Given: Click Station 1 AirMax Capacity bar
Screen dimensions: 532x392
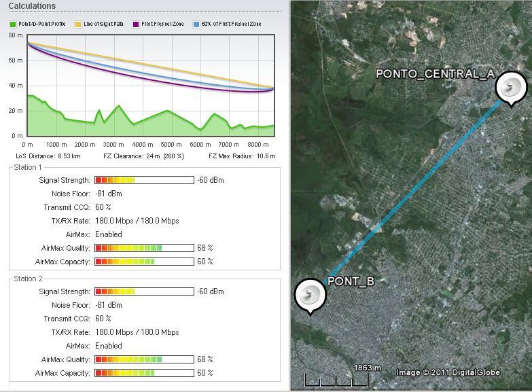Looking at the screenshot, I should click(x=144, y=262).
